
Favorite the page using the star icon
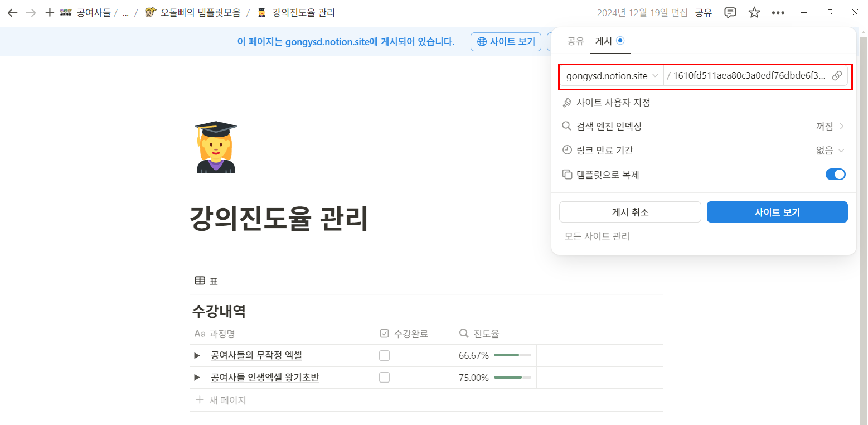coord(754,12)
